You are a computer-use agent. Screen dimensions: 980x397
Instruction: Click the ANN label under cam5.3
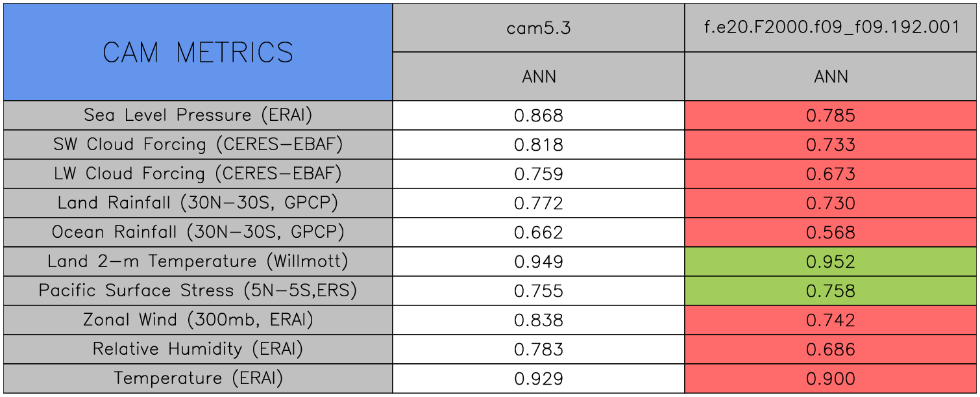(538, 77)
